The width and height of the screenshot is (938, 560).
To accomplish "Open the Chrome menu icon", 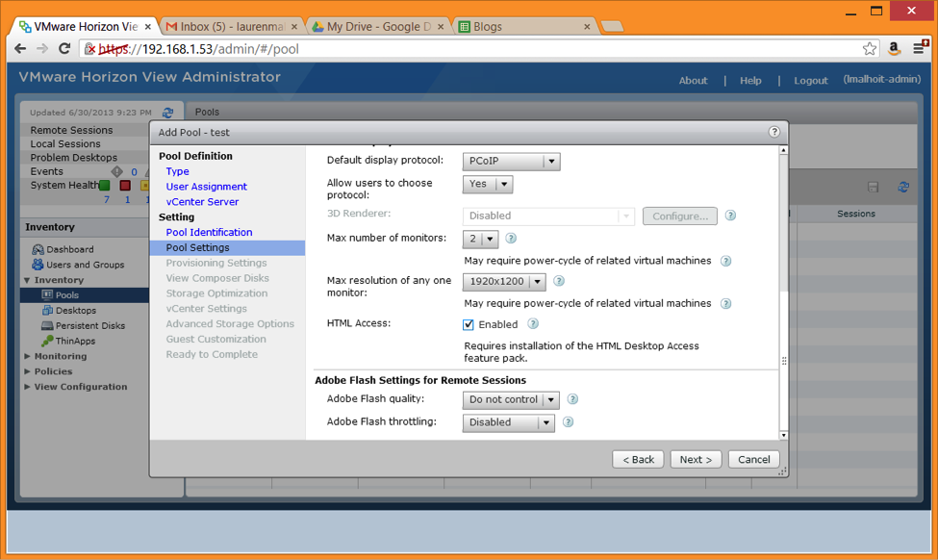I will [x=920, y=48].
